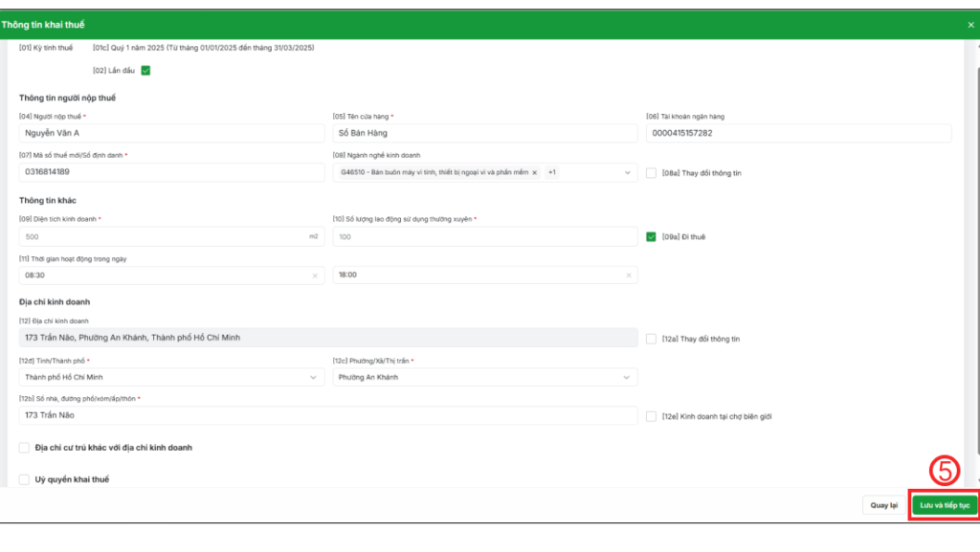This screenshot has width=980, height=552.
Task: Check [12e] Kinh doanh tại chợ biên giới
Action: tap(651, 416)
